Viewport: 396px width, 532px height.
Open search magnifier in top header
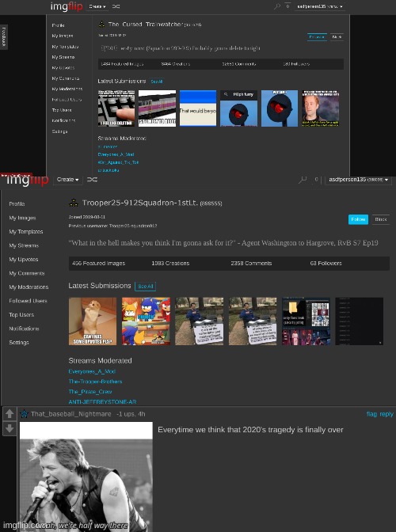[x=277, y=6]
